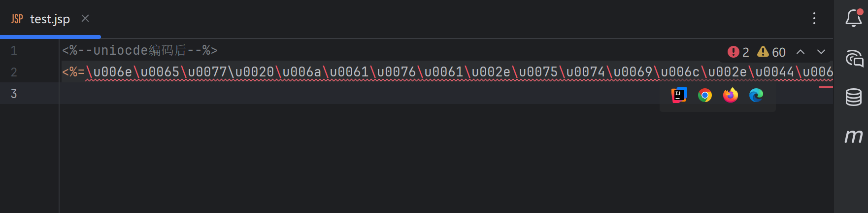This screenshot has width=868, height=213.
Task: Click the red errors count indicator
Action: pyautogui.click(x=738, y=52)
